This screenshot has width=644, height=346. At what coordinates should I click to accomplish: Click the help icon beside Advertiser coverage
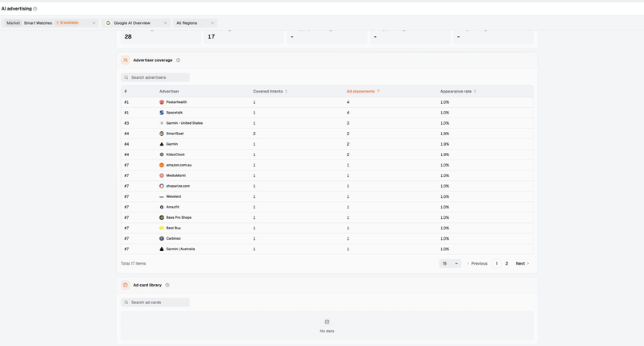click(178, 60)
